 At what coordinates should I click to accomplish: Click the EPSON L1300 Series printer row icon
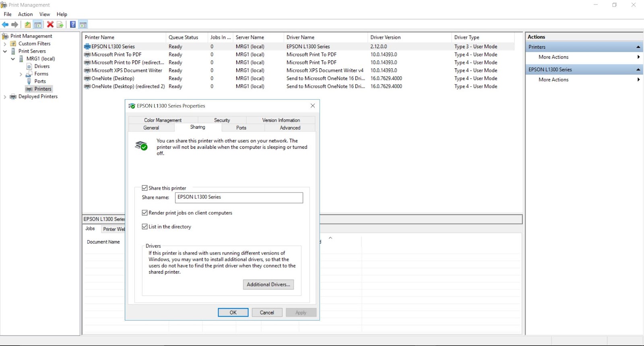pyautogui.click(x=87, y=47)
